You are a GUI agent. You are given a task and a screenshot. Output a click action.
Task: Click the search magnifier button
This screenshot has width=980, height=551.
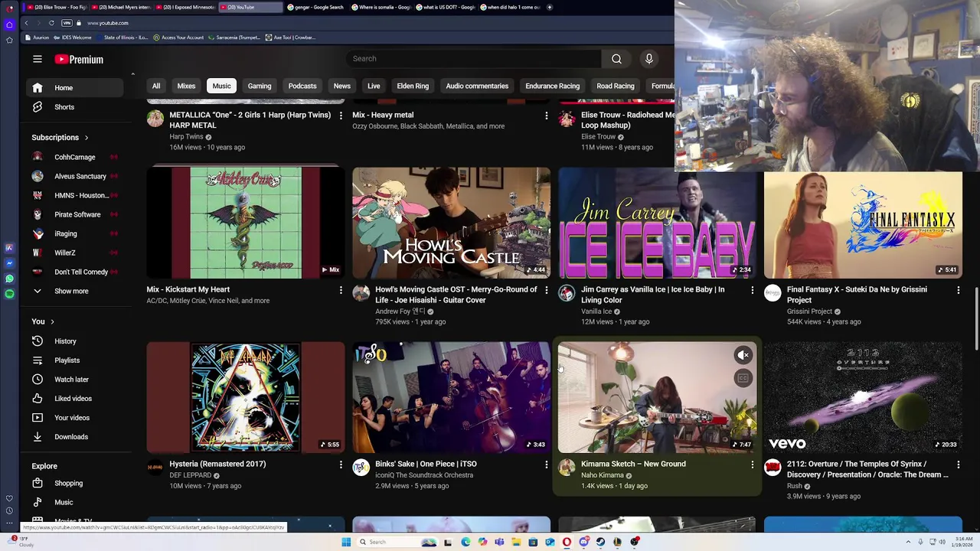click(616, 59)
